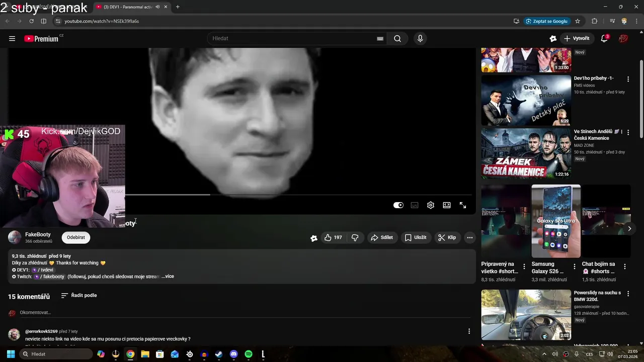Bookmark this page with star icon
The height and width of the screenshot is (362, 644).
point(578,21)
